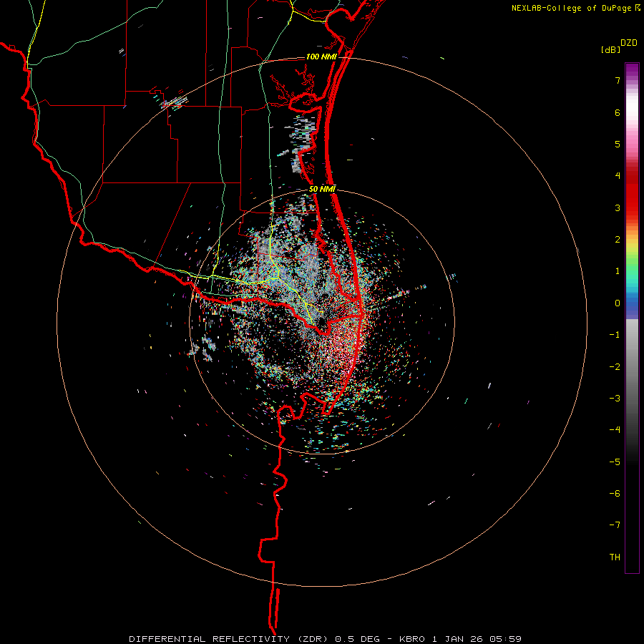Click the -4 value on color scale

615,430
